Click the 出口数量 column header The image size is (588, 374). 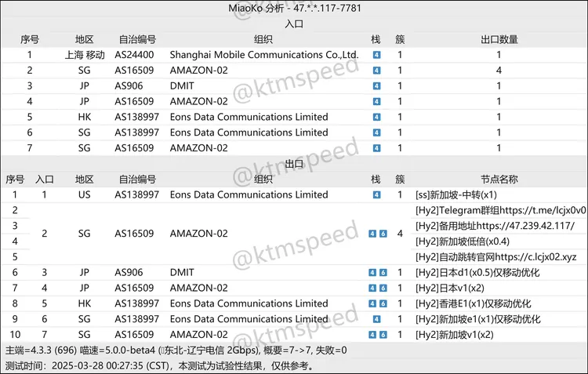pyautogui.click(x=499, y=39)
